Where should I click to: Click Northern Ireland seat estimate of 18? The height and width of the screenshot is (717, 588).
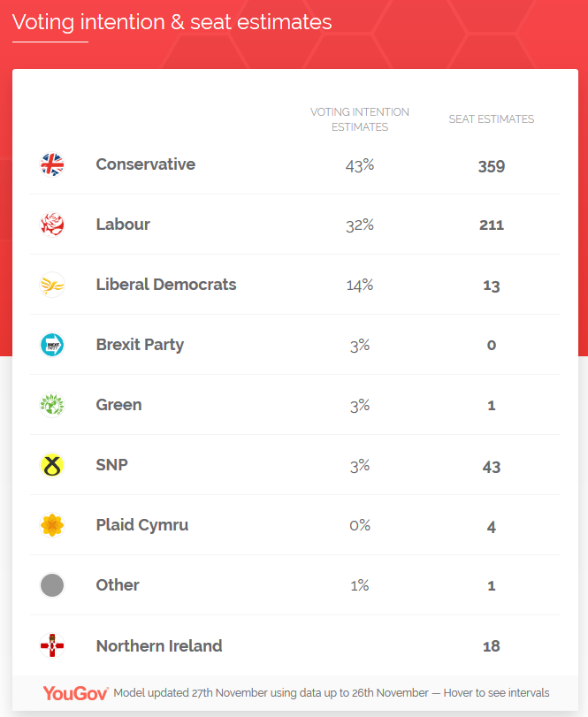[x=491, y=646]
